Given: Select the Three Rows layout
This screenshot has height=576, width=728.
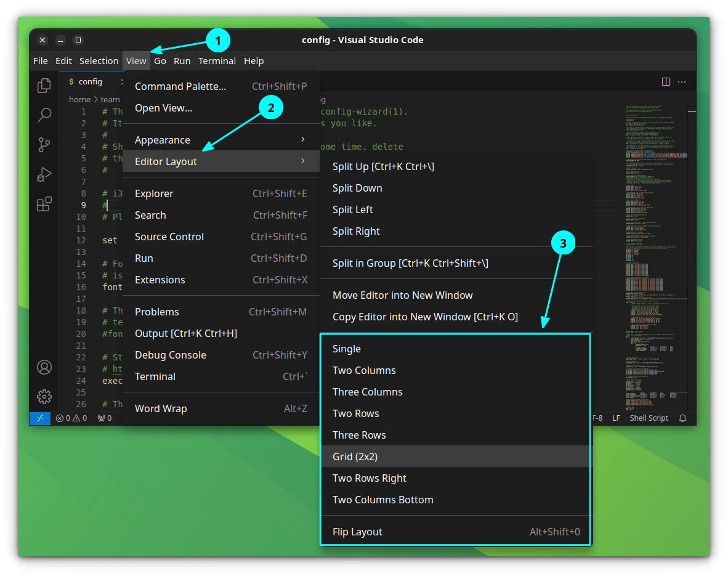Looking at the screenshot, I should tap(455, 436).
